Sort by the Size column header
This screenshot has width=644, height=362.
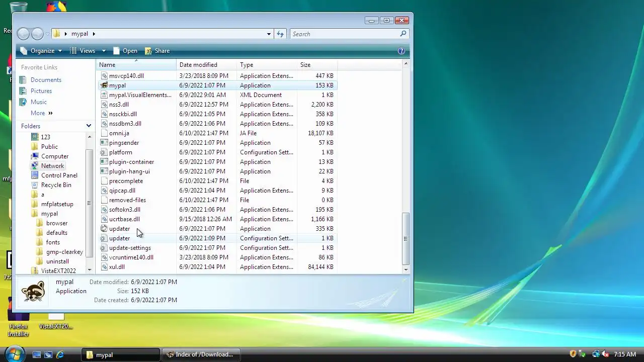[x=317, y=65]
